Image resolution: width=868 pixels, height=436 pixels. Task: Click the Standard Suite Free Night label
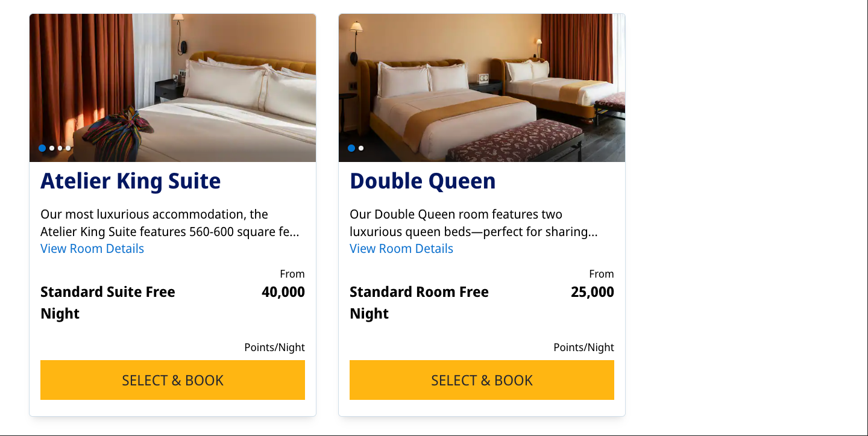point(108,303)
